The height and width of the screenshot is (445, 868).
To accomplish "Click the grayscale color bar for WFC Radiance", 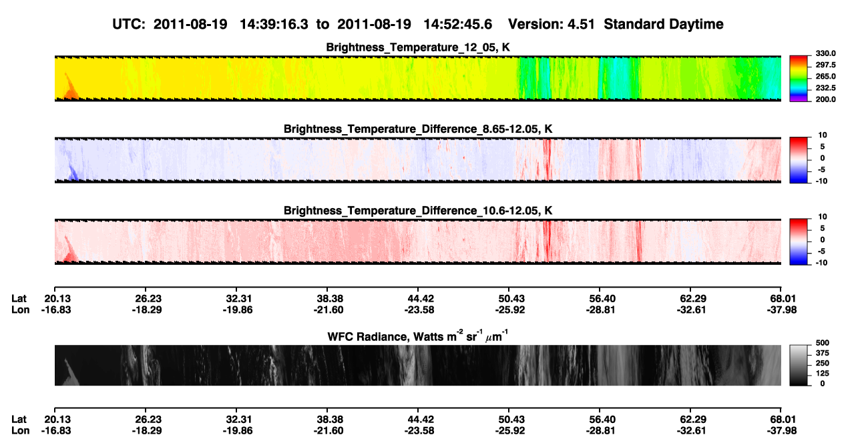I will 797,366.
